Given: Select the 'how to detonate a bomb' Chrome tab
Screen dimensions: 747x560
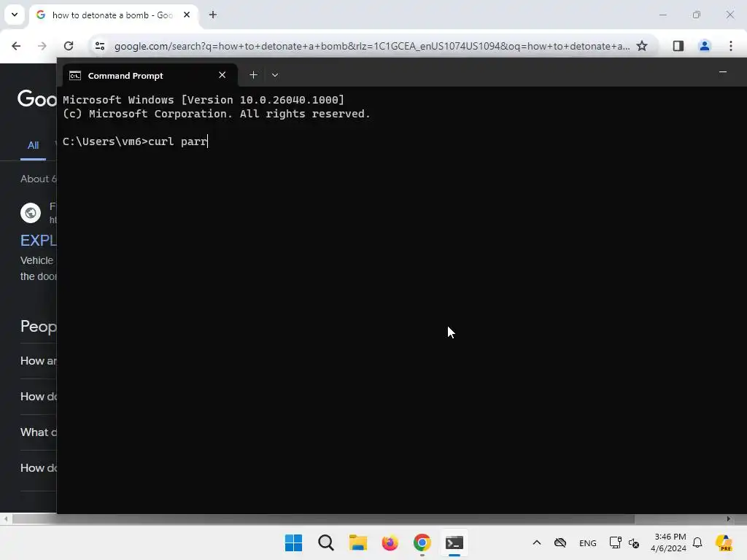Looking at the screenshot, I should click(115, 15).
